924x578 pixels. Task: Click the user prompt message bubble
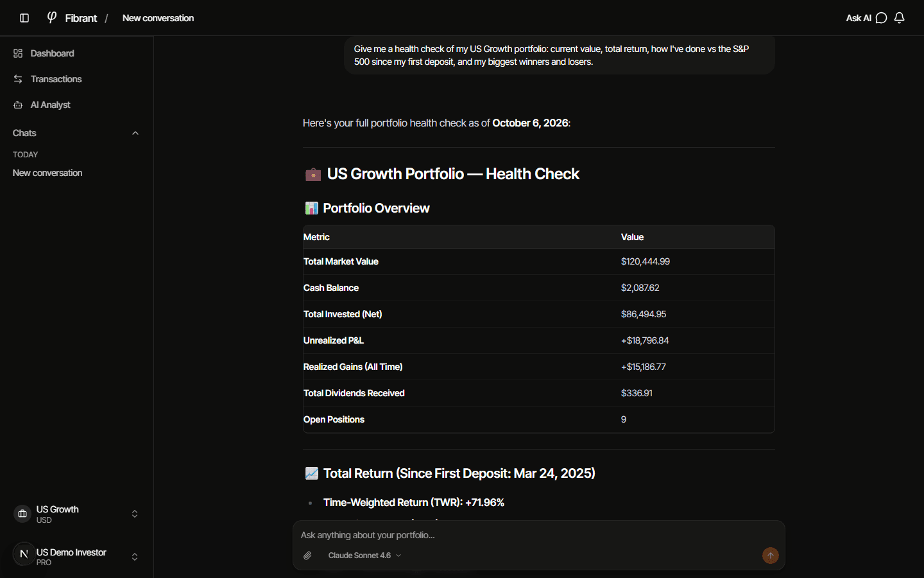pos(560,55)
